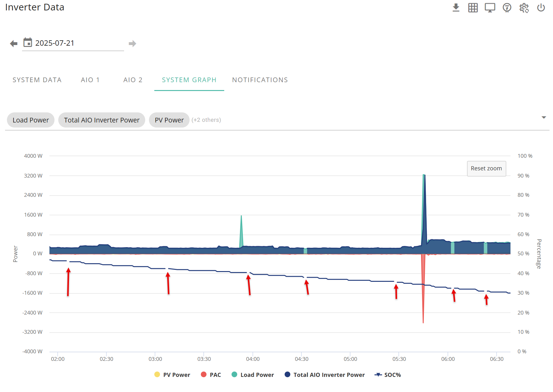Expand the series selection dropdown arrow
The height and width of the screenshot is (392, 553).
coord(544,117)
